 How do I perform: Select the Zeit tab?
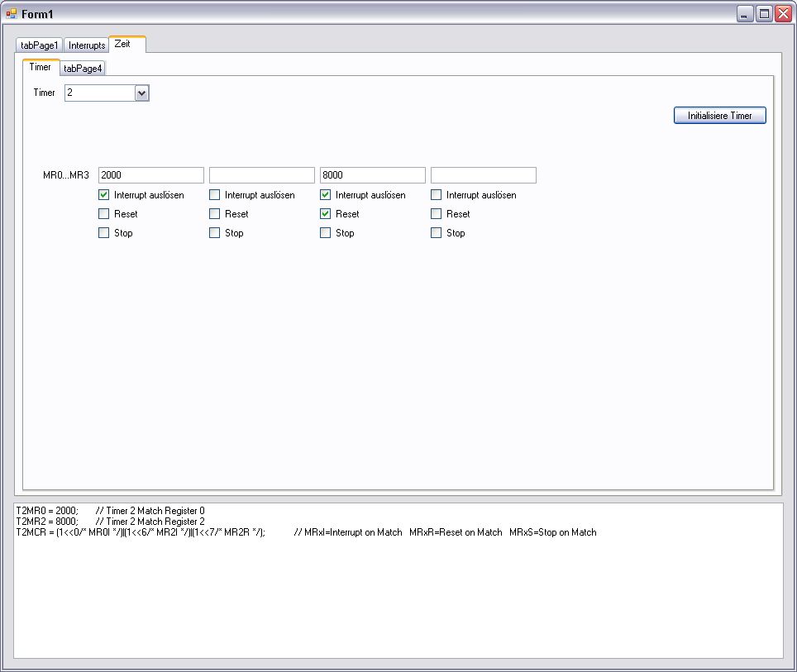(x=122, y=44)
